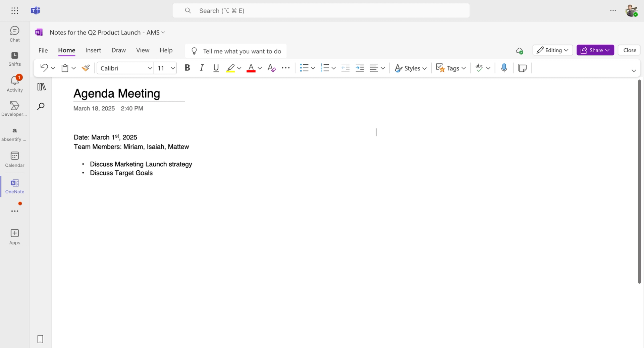The image size is (644, 348).
Task: Search the notebook with the magnifier
Action: [x=41, y=107]
